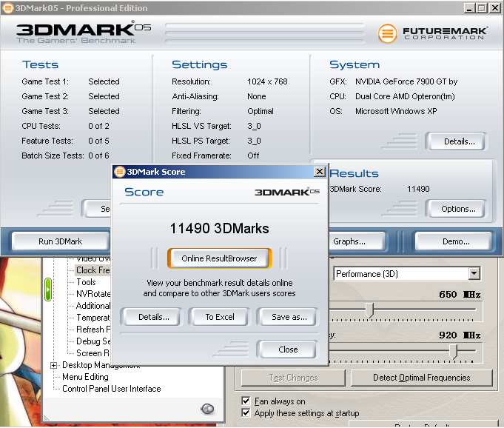
Task: Click the '3DMark Score: 11490' result value
Action: click(x=418, y=189)
